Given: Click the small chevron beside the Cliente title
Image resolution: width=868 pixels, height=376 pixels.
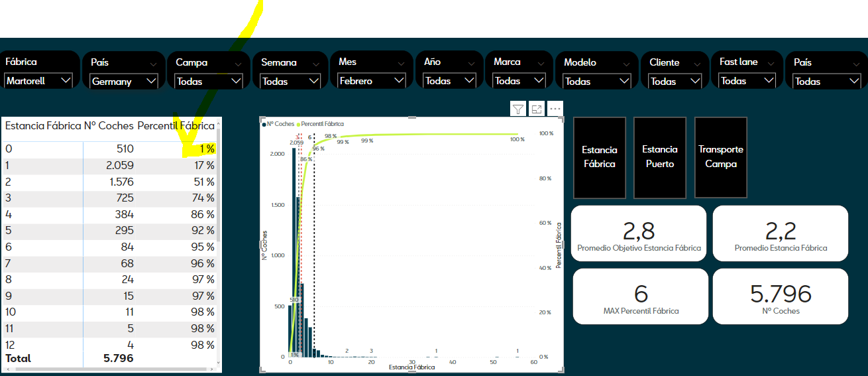Looking at the screenshot, I should coord(696,64).
